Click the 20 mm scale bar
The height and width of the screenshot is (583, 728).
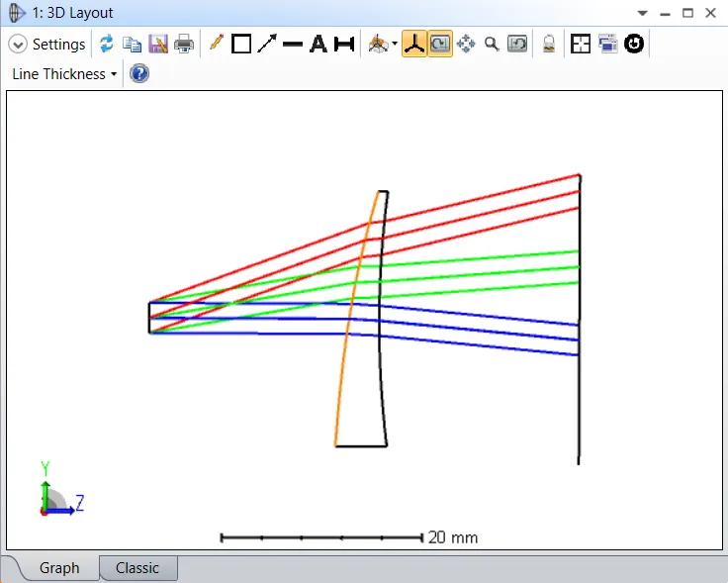pyautogui.click(x=348, y=537)
